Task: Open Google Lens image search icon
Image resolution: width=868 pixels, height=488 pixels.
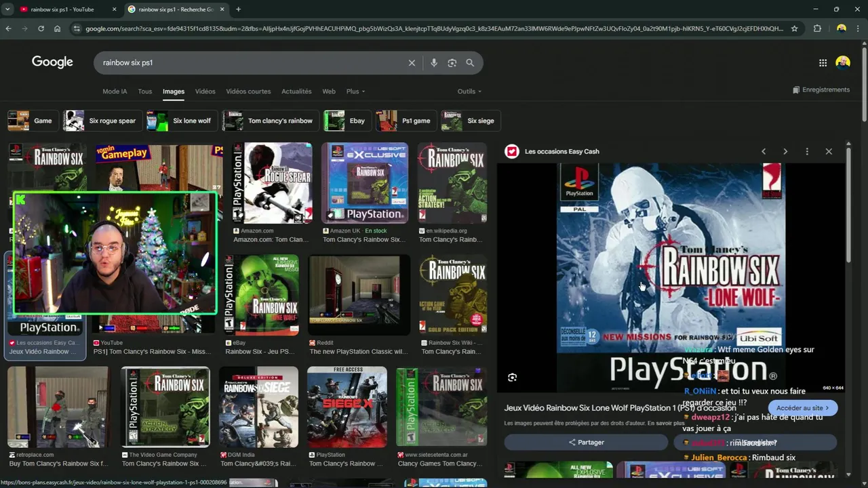Action: click(452, 62)
